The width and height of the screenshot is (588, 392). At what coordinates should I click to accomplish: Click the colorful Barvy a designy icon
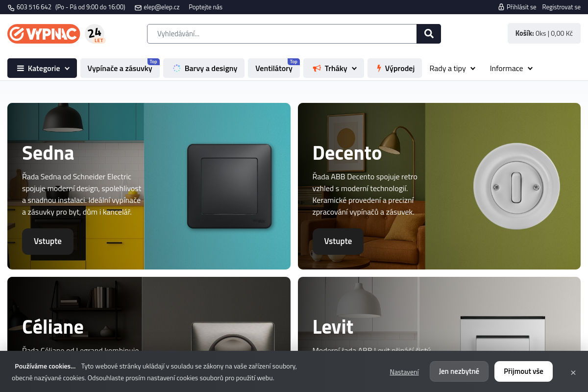click(x=177, y=69)
